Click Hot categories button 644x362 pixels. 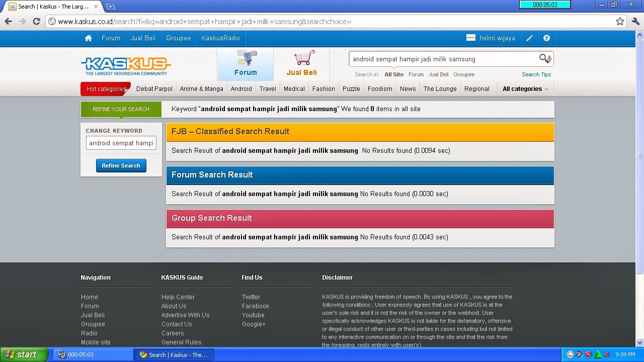(106, 89)
